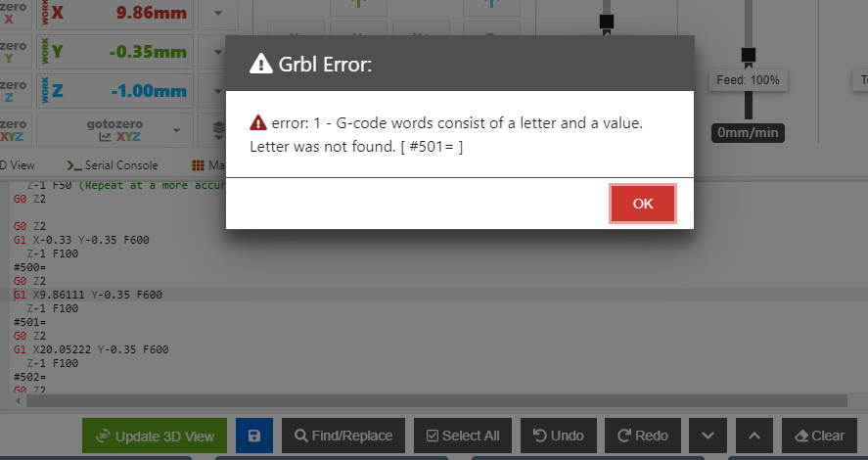Screen dimensions: 868x460
Task: Click the Feed 100% slider handle
Action: coord(749,55)
